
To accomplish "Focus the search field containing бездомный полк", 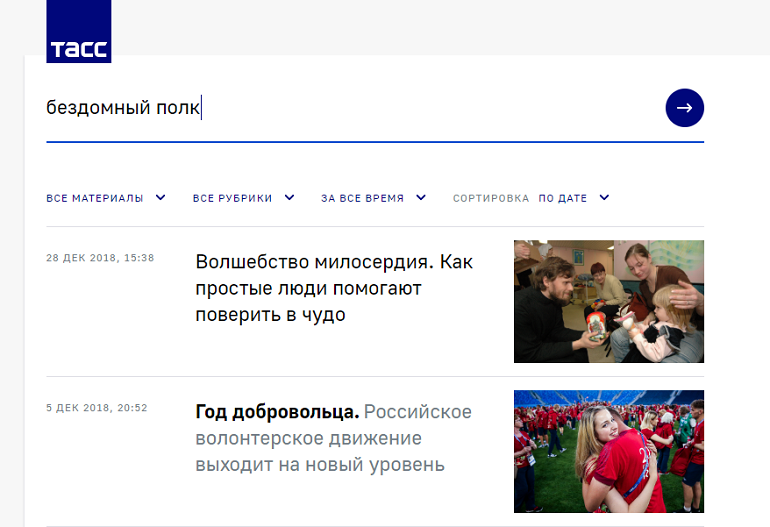I will tap(340, 108).
